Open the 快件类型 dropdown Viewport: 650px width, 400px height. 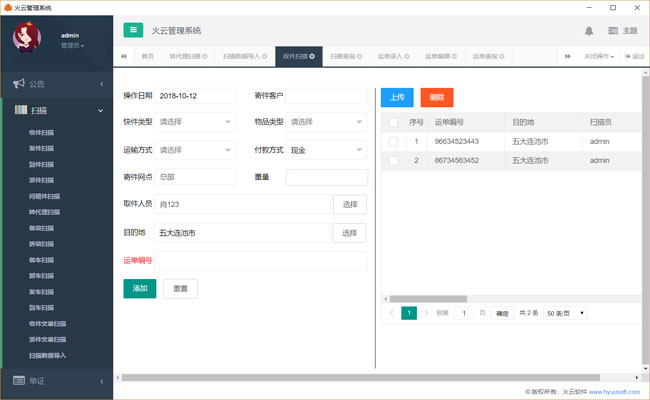[194, 122]
